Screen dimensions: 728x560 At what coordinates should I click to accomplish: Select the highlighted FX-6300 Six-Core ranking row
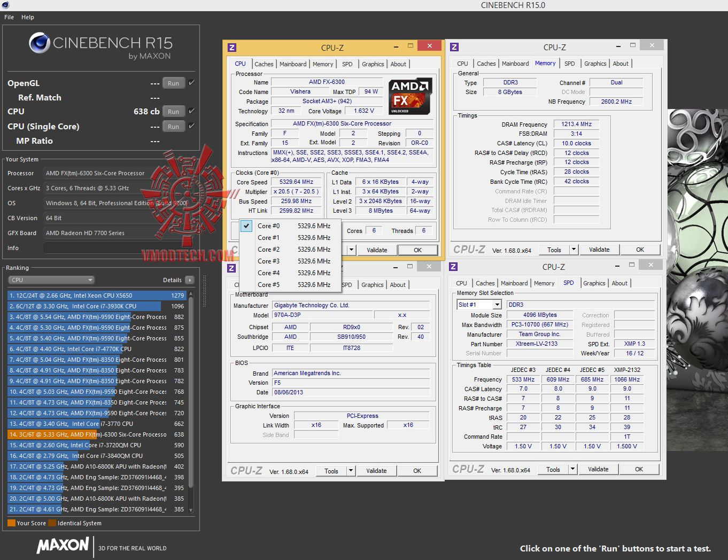[97, 434]
